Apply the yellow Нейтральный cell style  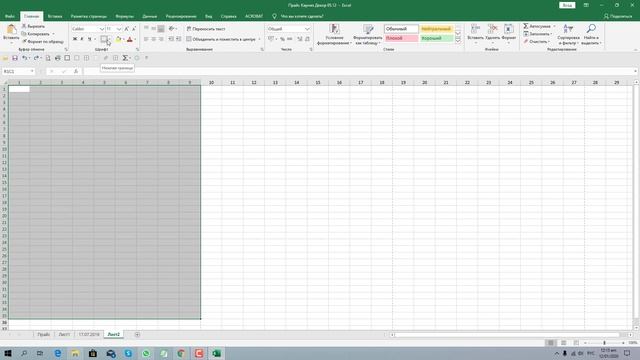pos(436,29)
